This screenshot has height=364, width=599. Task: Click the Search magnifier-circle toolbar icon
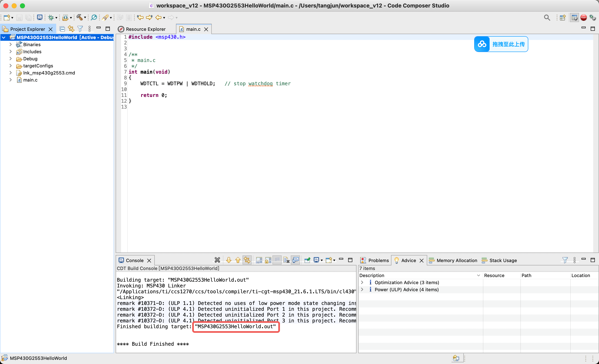[x=94, y=17]
